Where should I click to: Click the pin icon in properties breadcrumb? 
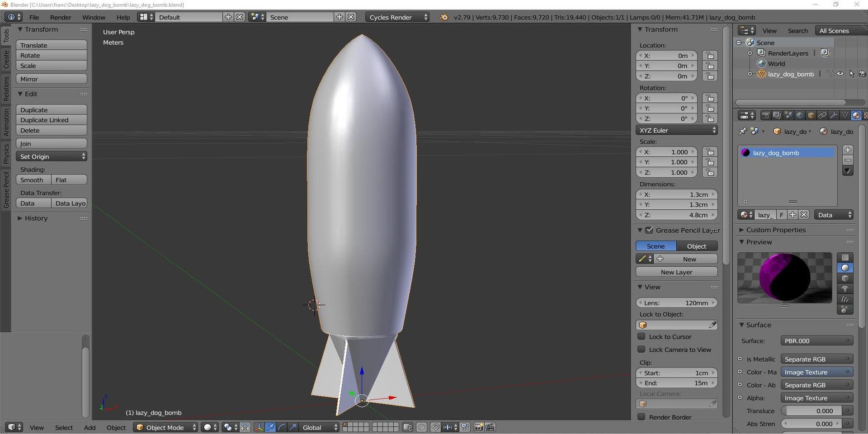coord(742,131)
